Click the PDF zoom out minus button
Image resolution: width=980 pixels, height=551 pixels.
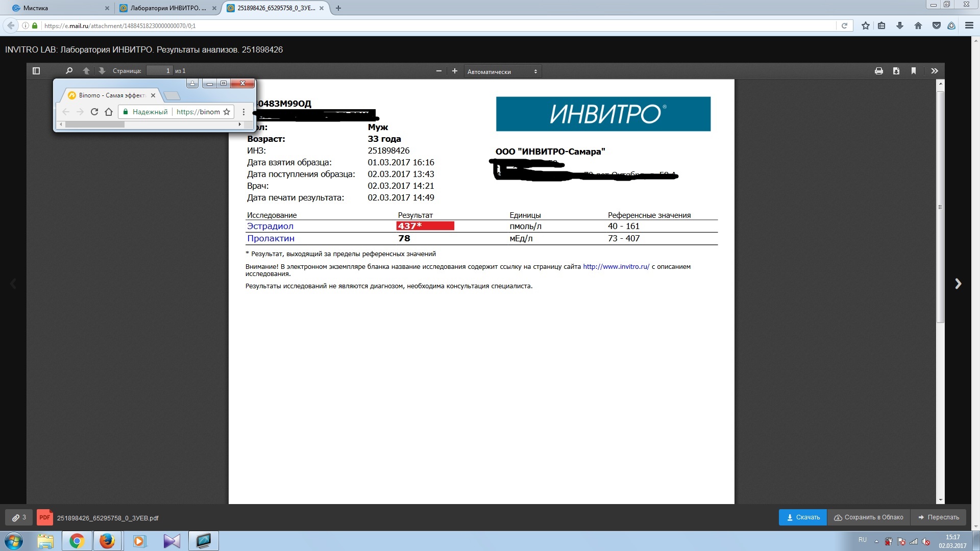pyautogui.click(x=438, y=71)
